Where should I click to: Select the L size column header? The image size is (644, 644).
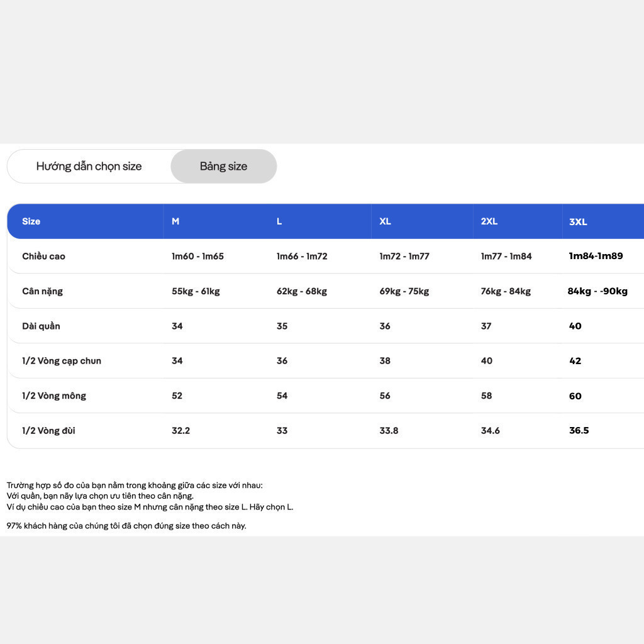tap(279, 221)
